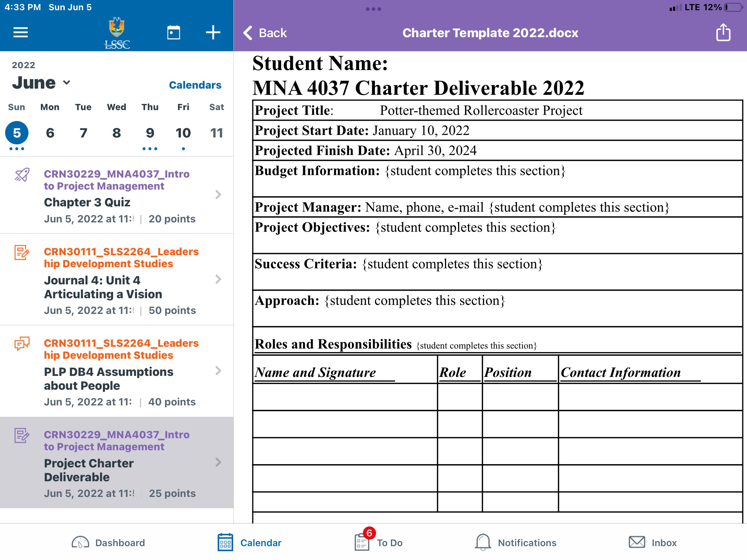Tap the share icon for the document

[x=723, y=32]
